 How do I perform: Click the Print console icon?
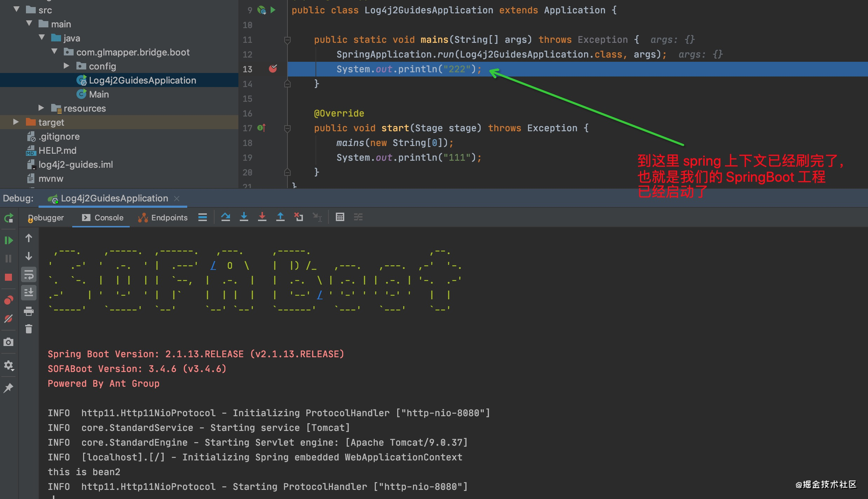29,311
